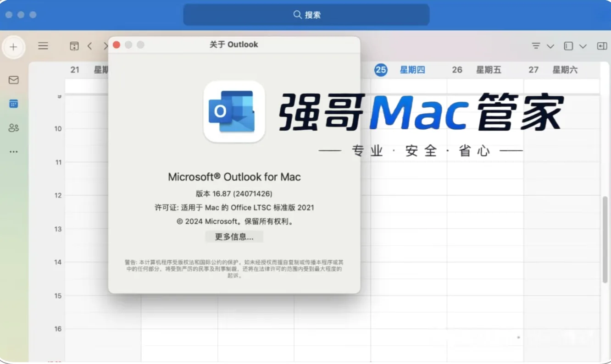The height and width of the screenshot is (364, 611).
Task: Click the Outlook app icon in the dialog
Action: (234, 111)
